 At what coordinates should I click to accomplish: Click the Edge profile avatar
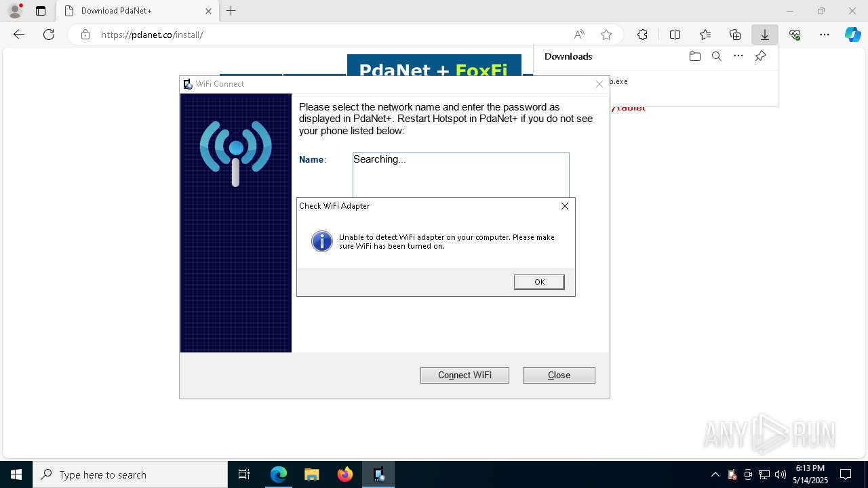pos(15,11)
